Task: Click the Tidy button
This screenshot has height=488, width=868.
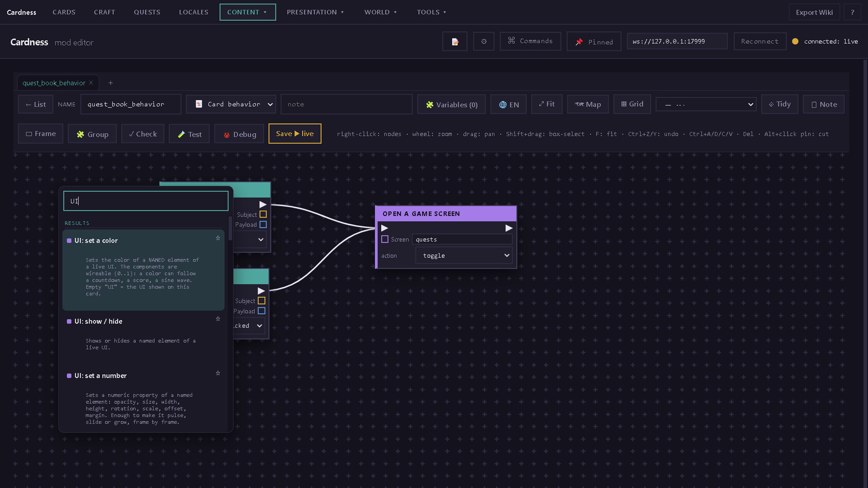Action: (779, 104)
